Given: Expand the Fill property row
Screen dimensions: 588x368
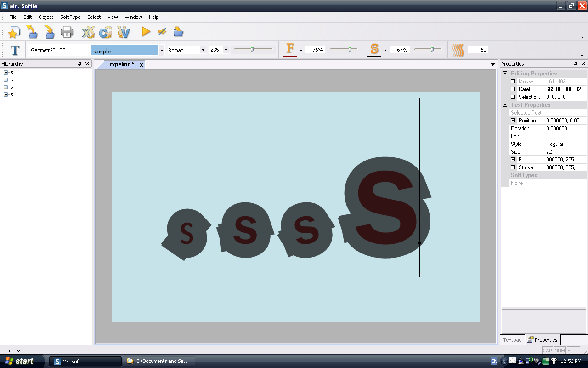Looking at the screenshot, I should [513, 160].
